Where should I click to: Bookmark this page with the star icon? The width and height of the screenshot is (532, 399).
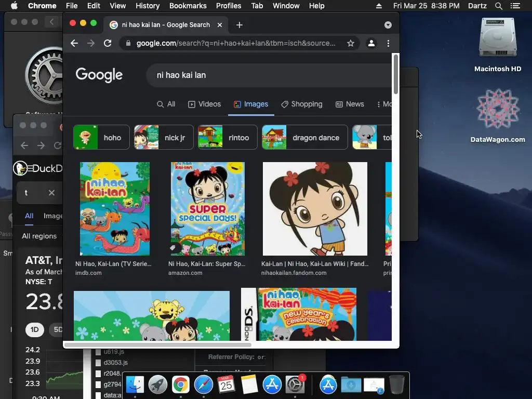click(351, 43)
